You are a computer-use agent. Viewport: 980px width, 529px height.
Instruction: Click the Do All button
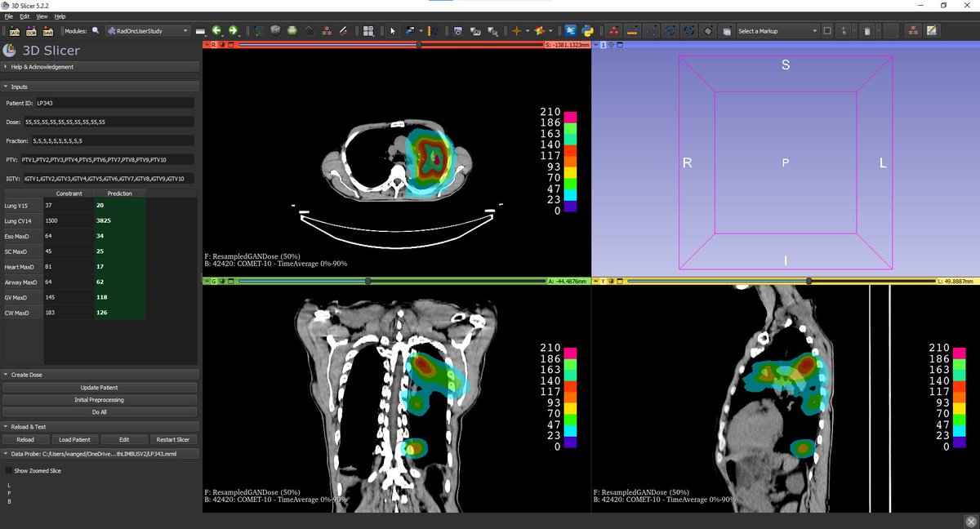(100, 413)
